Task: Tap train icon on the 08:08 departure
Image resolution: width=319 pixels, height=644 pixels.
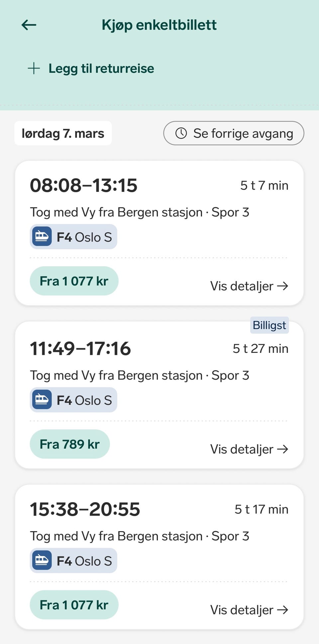Action: pos(42,237)
